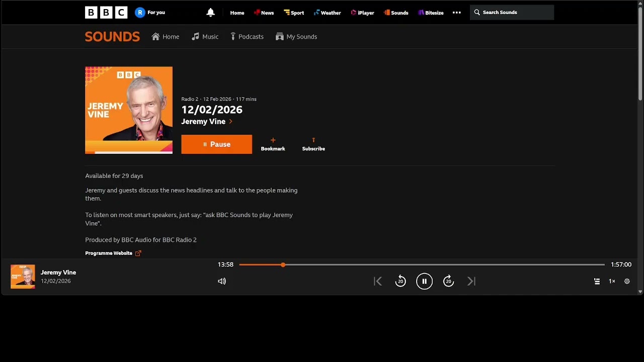Image resolution: width=644 pixels, height=362 pixels.
Task: Pause playback with orange Pause button
Action: coord(216,144)
